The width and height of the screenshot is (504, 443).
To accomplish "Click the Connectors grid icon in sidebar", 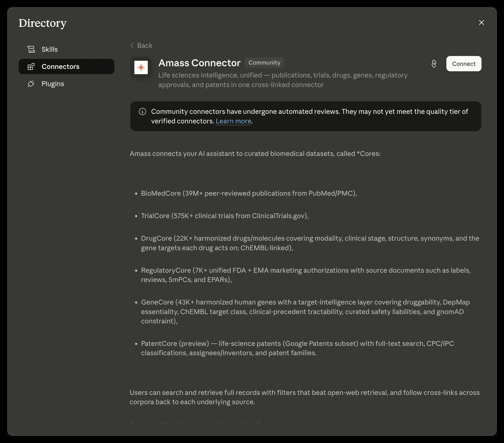I will tap(31, 66).
